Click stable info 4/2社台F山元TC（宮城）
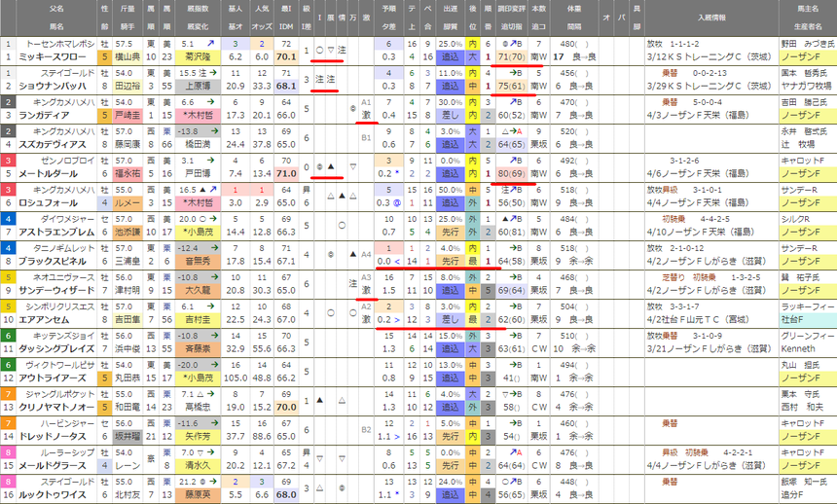The height and width of the screenshot is (504, 837). click(x=698, y=319)
